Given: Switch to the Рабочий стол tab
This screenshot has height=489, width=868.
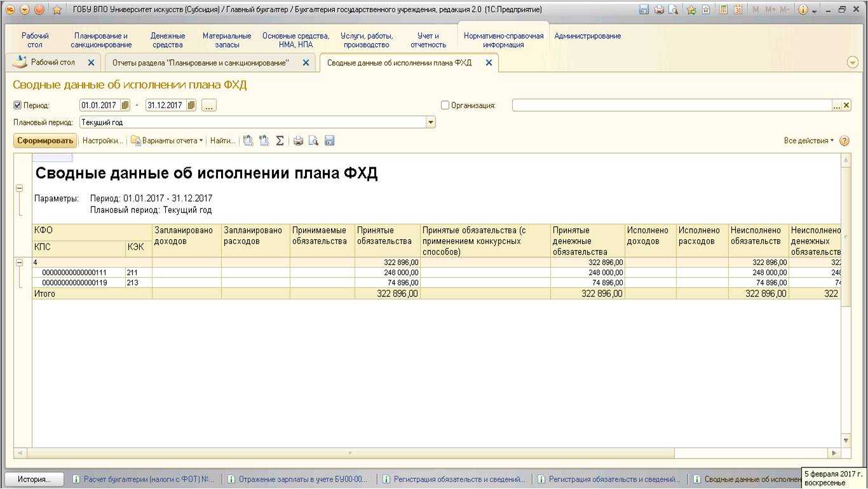Looking at the screenshot, I should (53, 62).
